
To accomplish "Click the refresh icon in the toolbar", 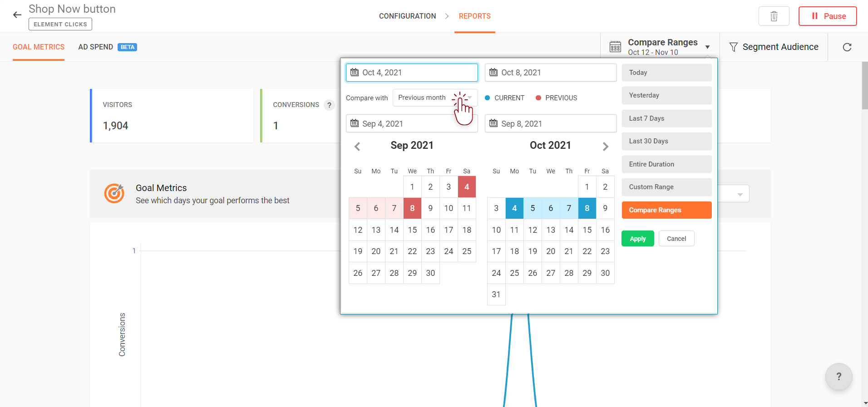I will pos(847,47).
